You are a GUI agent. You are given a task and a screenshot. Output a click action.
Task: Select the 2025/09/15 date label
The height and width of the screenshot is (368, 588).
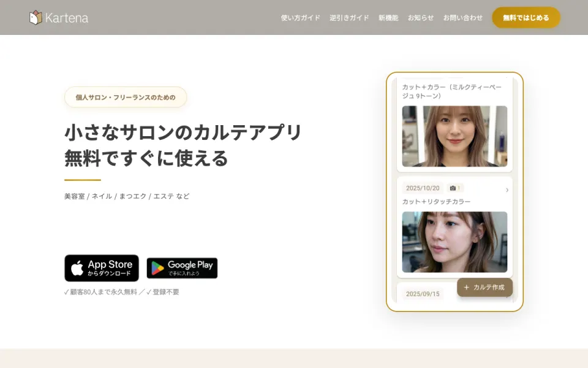click(x=423, y=294)
